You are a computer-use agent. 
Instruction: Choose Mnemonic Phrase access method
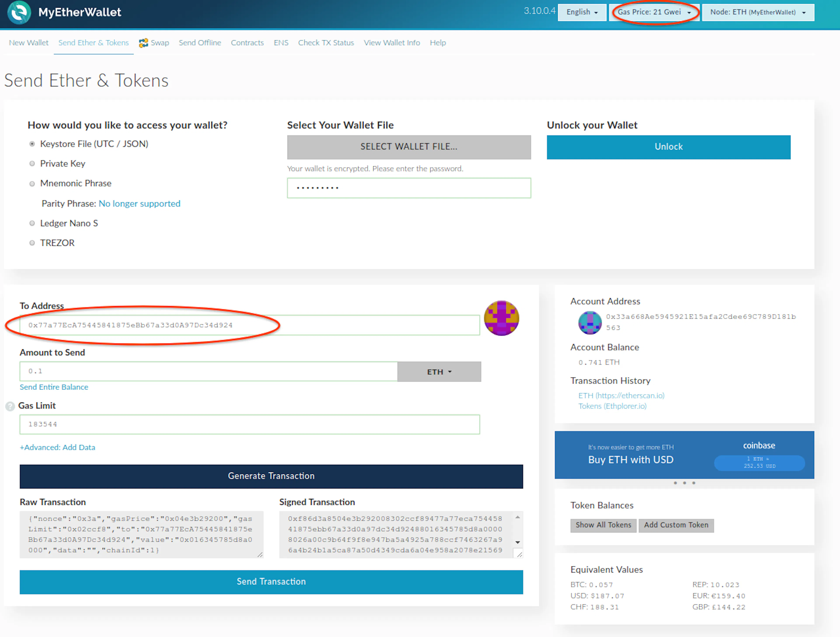pos(32,184)
